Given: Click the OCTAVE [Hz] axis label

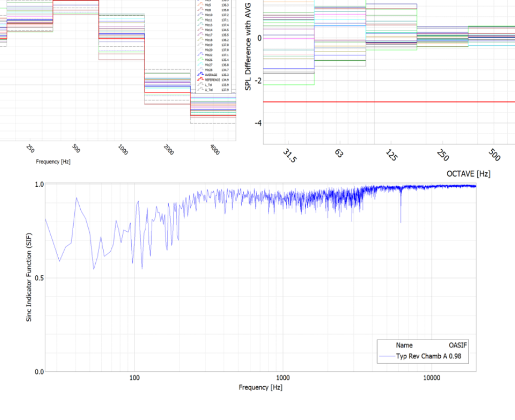Looking at the screenshot, I should point(468,173).
